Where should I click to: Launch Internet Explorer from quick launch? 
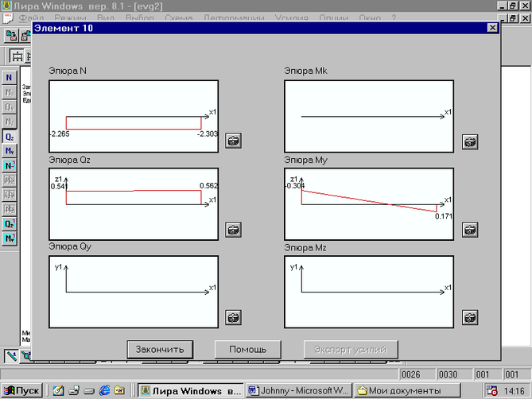click(x=104, y=390)
